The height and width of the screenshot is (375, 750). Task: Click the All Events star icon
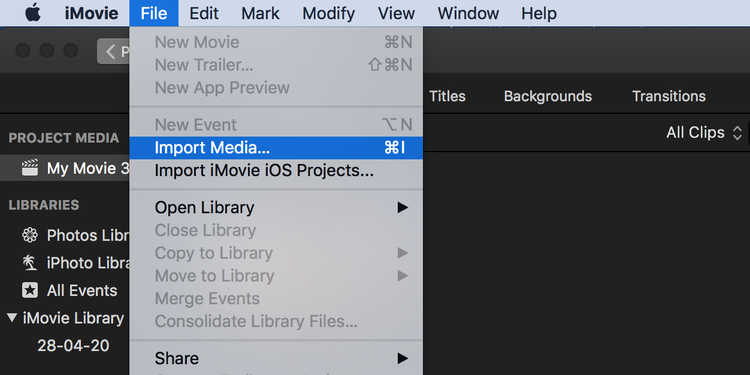tap(30, 290)
